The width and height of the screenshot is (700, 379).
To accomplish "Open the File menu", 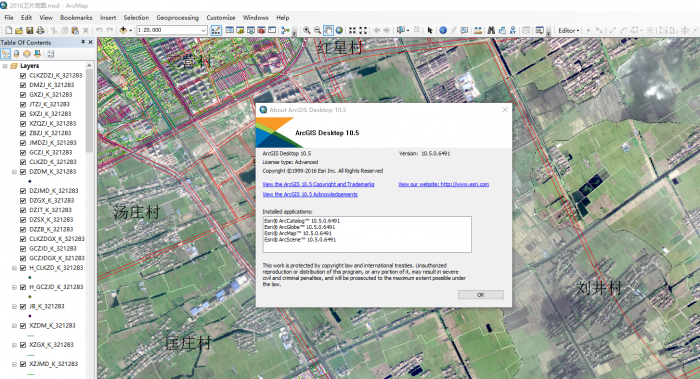I will click(9, 17).
